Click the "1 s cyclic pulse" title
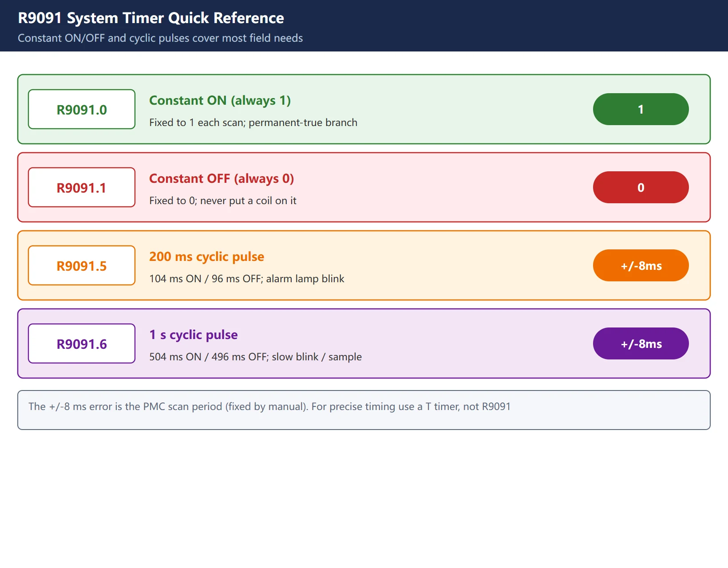This screenshot has height=568, width=728. [193, 335]
